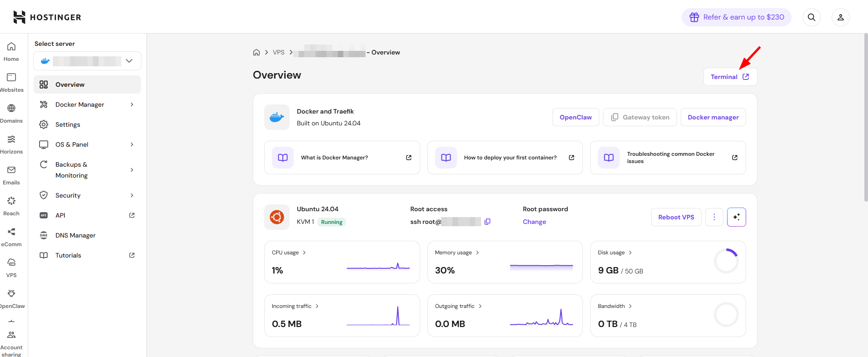
Task: Open Docker manager button
Action: coord(713,117)
